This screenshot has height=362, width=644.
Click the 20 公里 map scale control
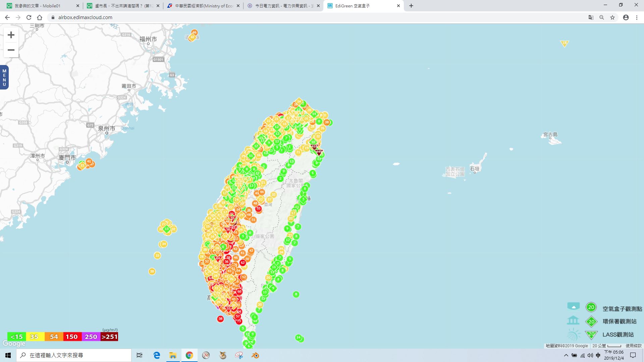click(x=607, y=346)
